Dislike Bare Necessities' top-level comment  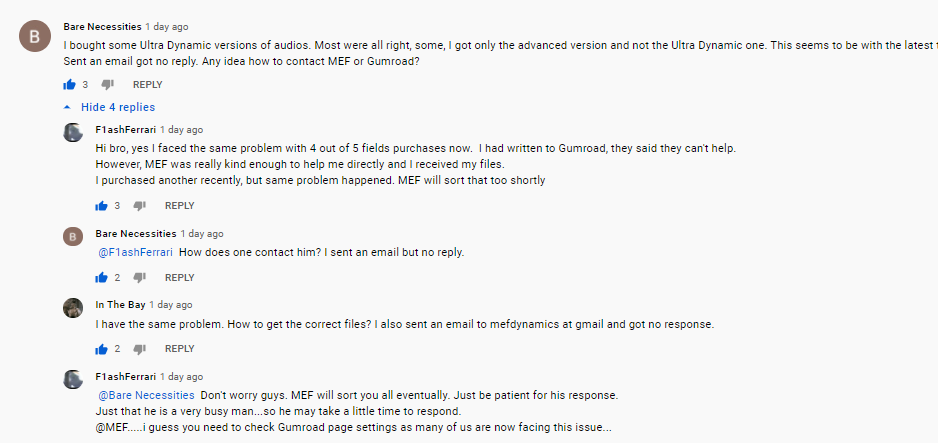[x=108, y=85]
